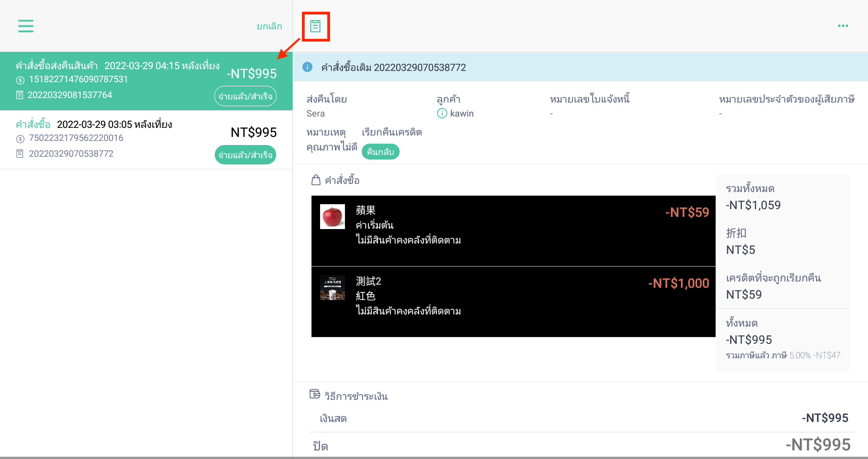Click -NT$995 amount on return order
This screenshot has width=868, height=459.
coord(252,74)
